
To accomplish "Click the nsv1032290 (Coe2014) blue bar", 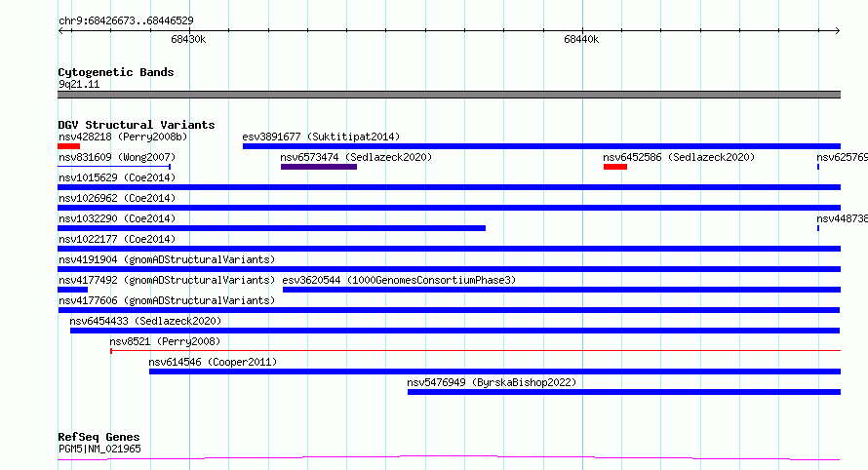I will pos(272,228).
